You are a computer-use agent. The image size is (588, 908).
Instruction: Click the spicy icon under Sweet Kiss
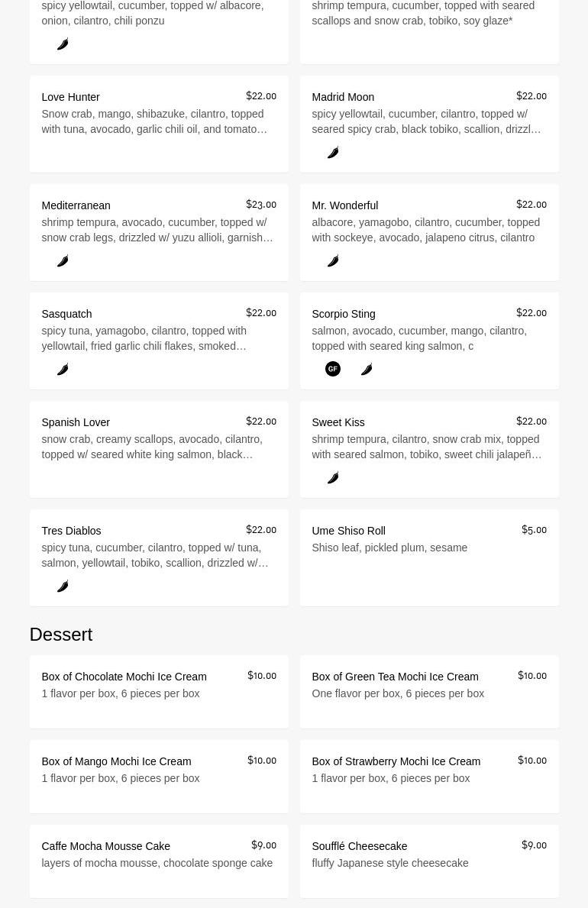click(x=333, y=478)
